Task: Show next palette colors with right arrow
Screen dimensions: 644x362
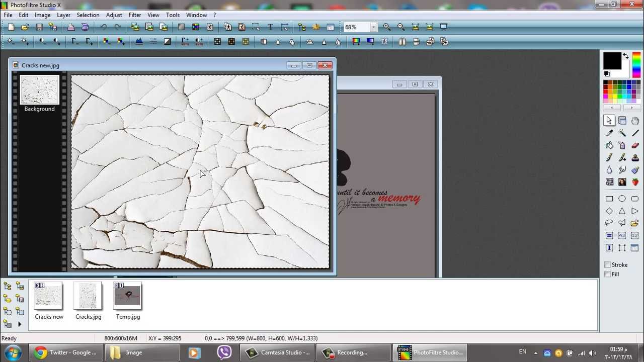Action: (632, 108)
